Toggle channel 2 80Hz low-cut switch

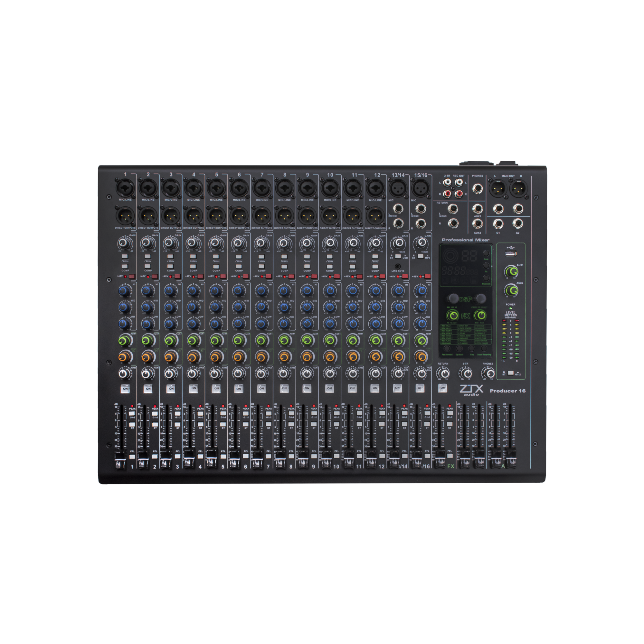point(147,257)
